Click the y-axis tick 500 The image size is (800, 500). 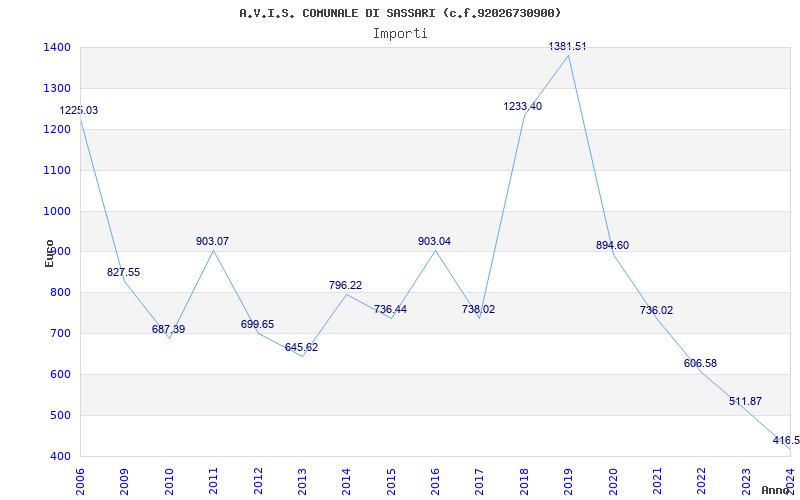click(63, 415)
